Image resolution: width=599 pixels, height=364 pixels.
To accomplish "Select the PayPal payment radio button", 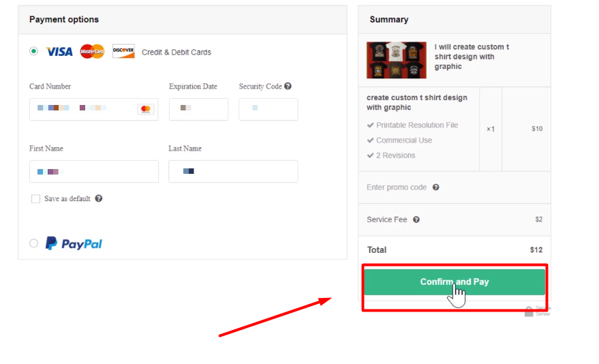I will tap(34, 243).
